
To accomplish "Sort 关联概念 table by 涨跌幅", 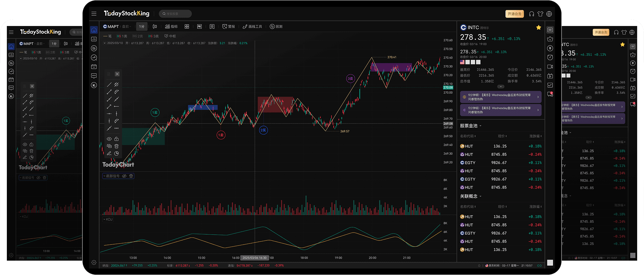I will pyautogui.click(x=535, y=207).
